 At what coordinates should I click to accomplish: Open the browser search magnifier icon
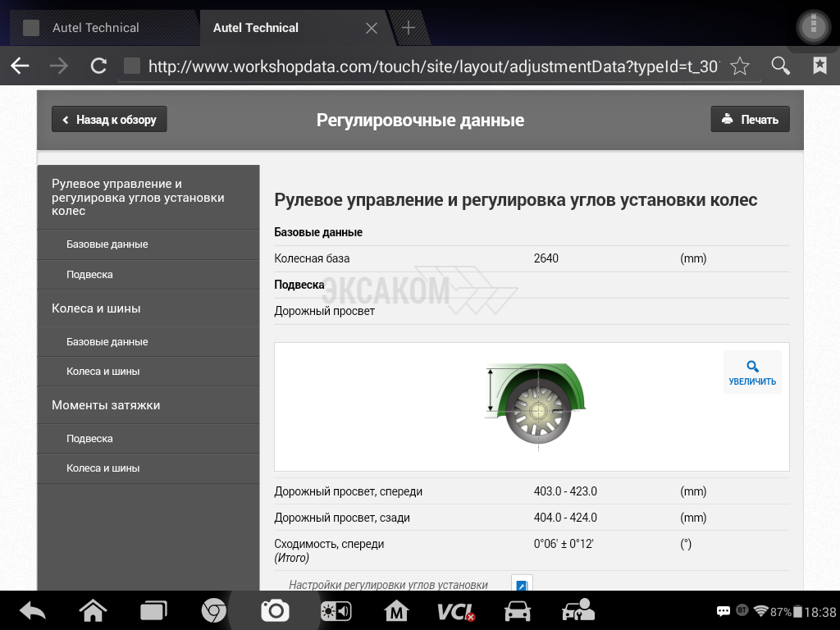coord(781,66)
